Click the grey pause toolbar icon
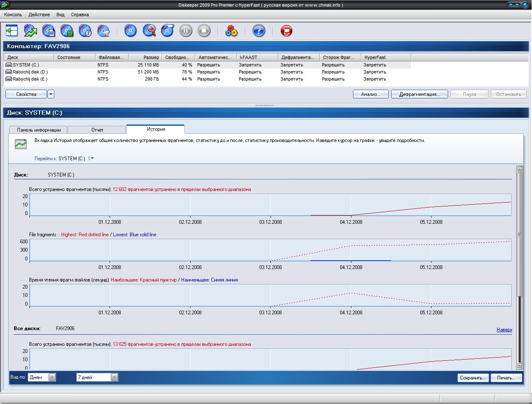 [186, 31]
